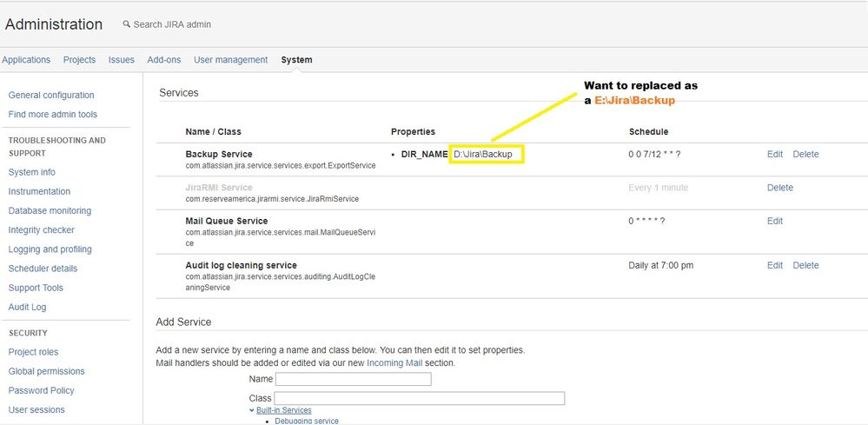The image size is (868, 425).
Task: Open the Projects tab
Action: click(x=79, y=60)
